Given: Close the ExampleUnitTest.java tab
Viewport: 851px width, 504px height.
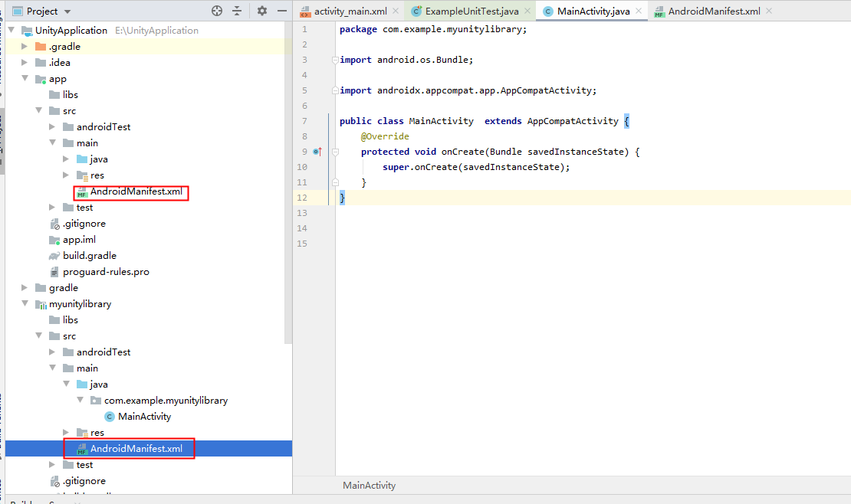Looking at the screenshot, I should pos(527,11).
